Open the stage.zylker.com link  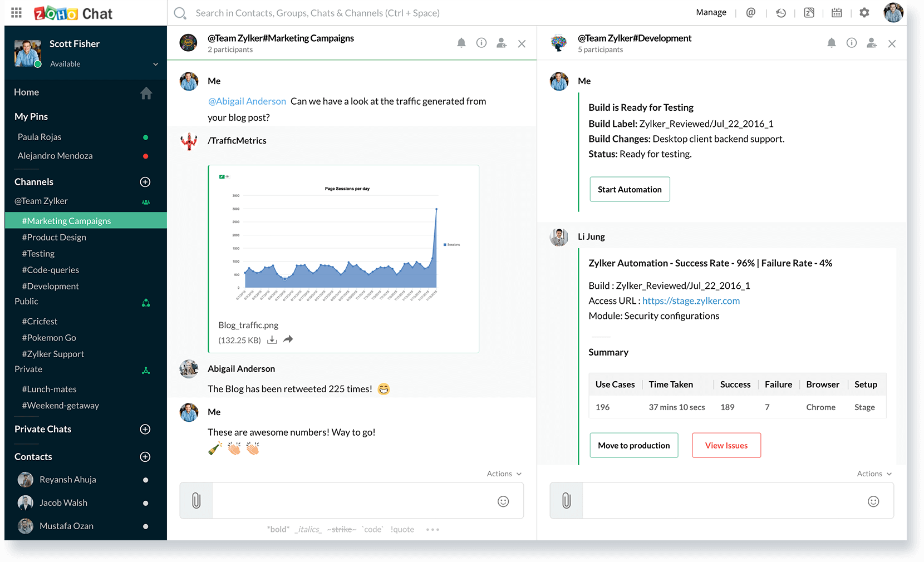click(691, 300)
